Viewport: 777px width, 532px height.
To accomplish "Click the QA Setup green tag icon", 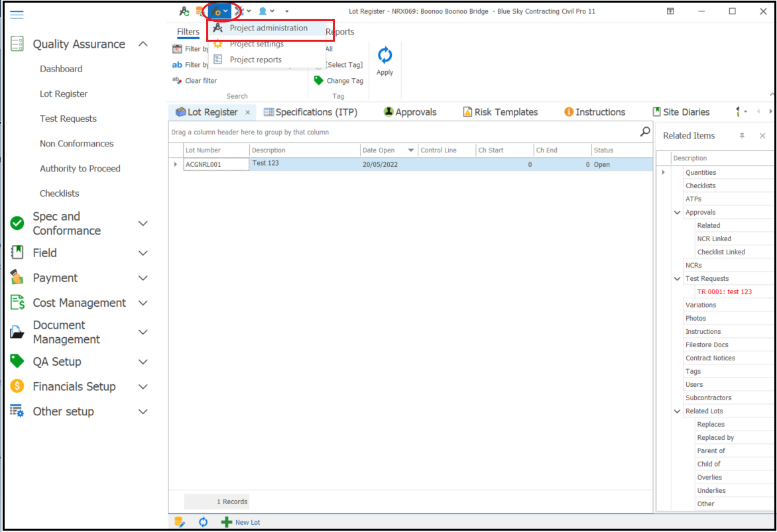I will (17, 361).
